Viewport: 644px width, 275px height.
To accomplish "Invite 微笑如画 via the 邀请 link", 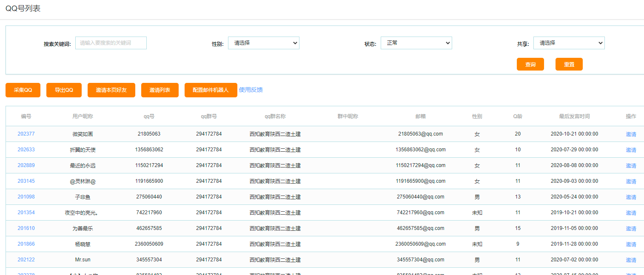I will (631, 134).
